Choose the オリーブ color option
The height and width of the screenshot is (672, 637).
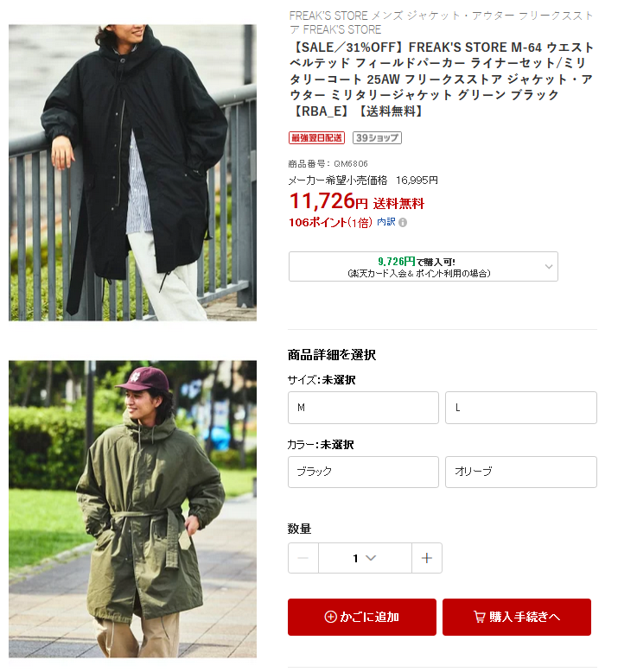pos(521,472)
